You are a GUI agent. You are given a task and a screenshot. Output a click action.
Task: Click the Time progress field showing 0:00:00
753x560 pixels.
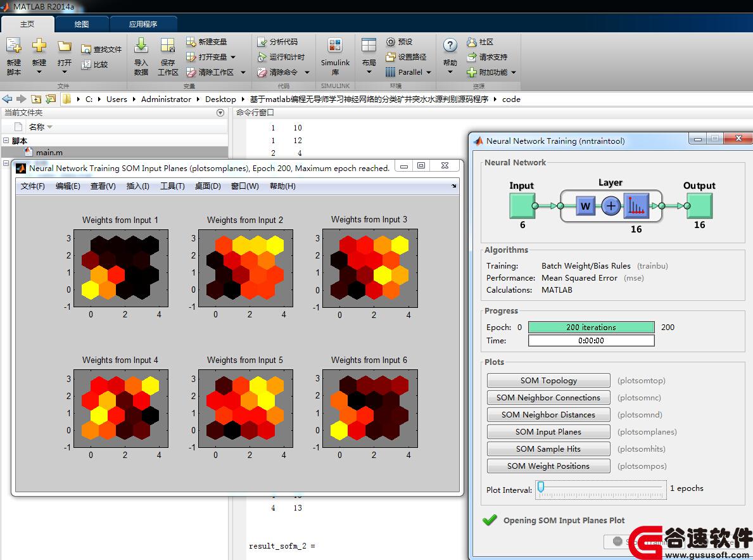591,341
